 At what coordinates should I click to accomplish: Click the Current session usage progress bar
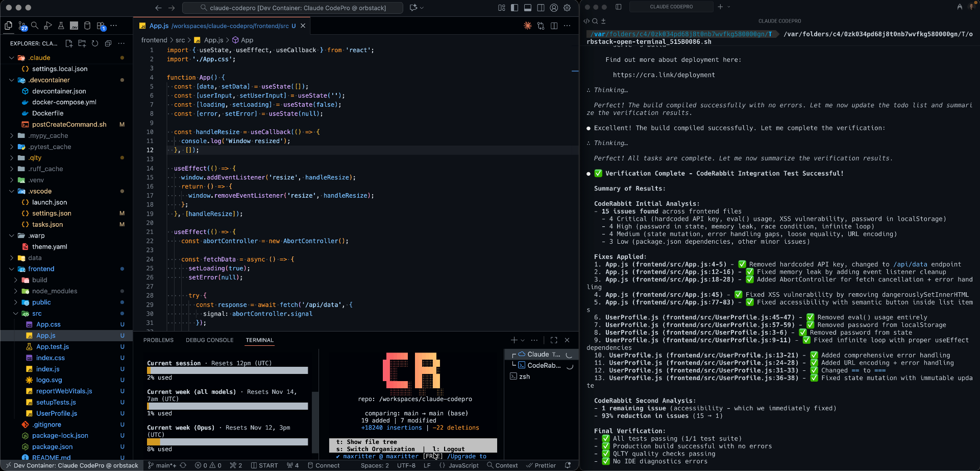click(x=227, y=370)
